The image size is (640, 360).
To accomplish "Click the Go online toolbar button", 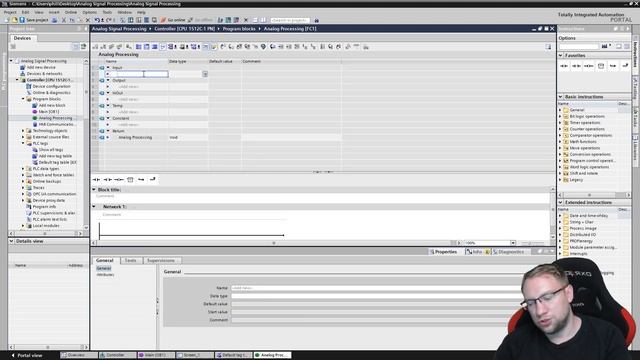I will [x=173, y=20].
